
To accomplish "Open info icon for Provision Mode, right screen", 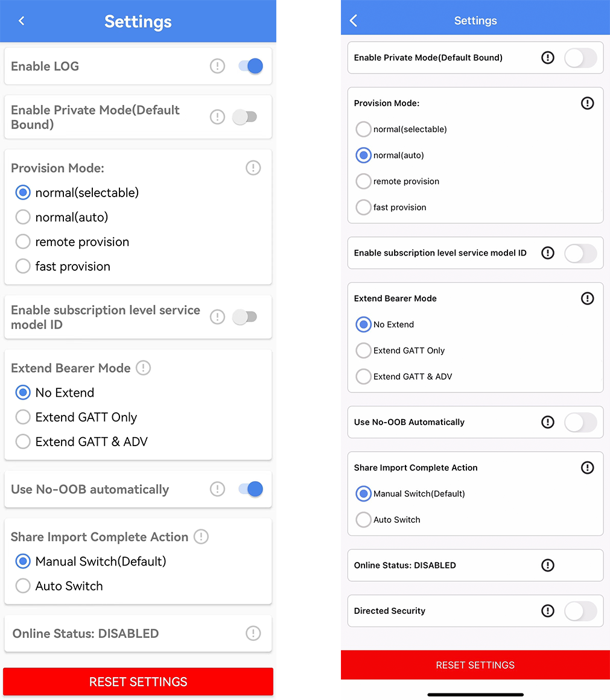I will pos(587,103).
